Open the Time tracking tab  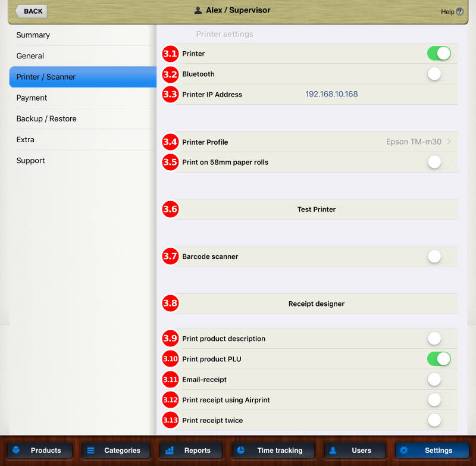pos(273,451)
